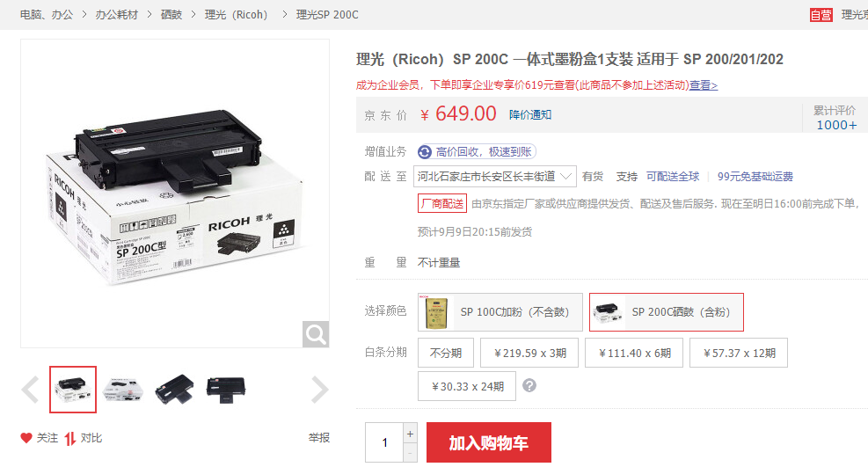Open the 河北石家庄市长安区 delivery address dropdown

(x=495, y=177)
